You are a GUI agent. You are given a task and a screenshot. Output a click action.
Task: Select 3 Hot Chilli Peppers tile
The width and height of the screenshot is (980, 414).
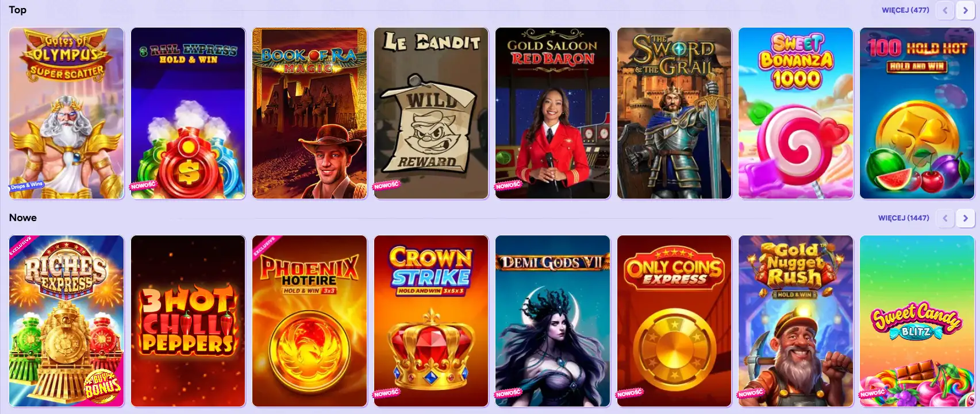(x=188, y=321)
